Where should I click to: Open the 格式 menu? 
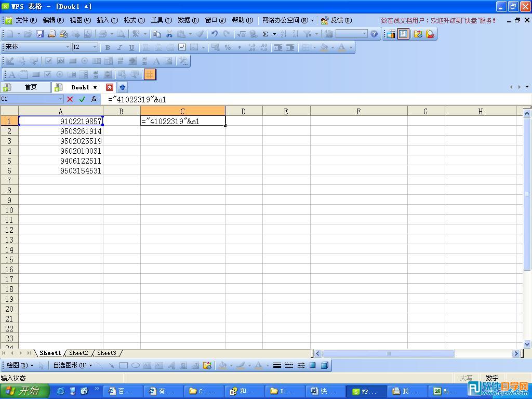[135, 20]
